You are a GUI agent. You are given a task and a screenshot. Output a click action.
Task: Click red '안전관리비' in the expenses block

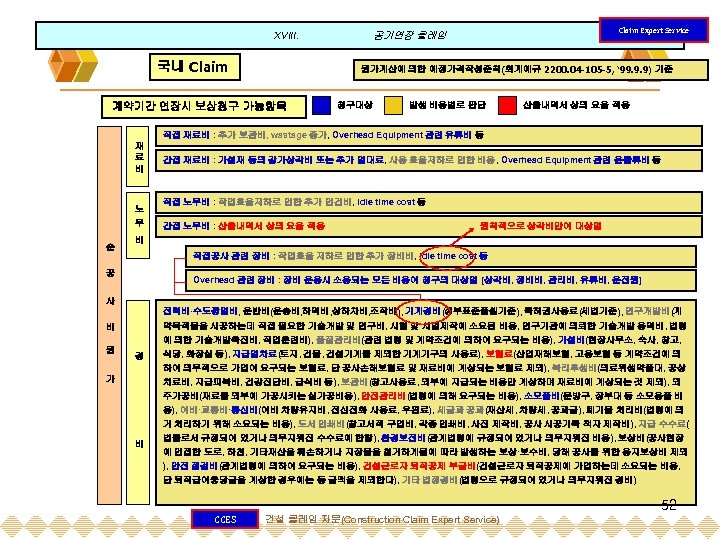tap(383, 396)
